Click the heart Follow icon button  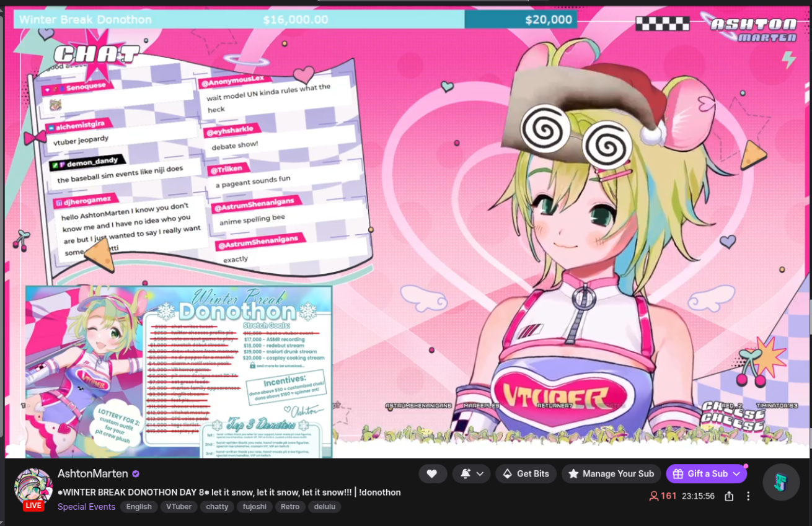[432, 474]
